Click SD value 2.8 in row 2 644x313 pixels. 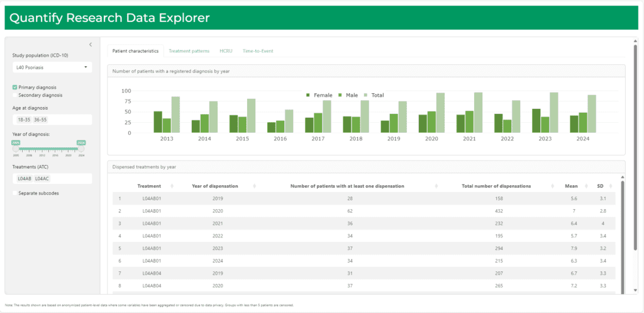click(604, 211)
